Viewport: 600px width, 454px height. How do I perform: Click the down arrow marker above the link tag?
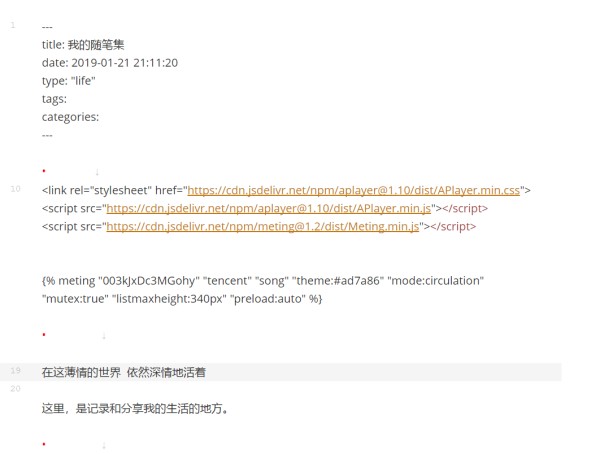[97, 172]
